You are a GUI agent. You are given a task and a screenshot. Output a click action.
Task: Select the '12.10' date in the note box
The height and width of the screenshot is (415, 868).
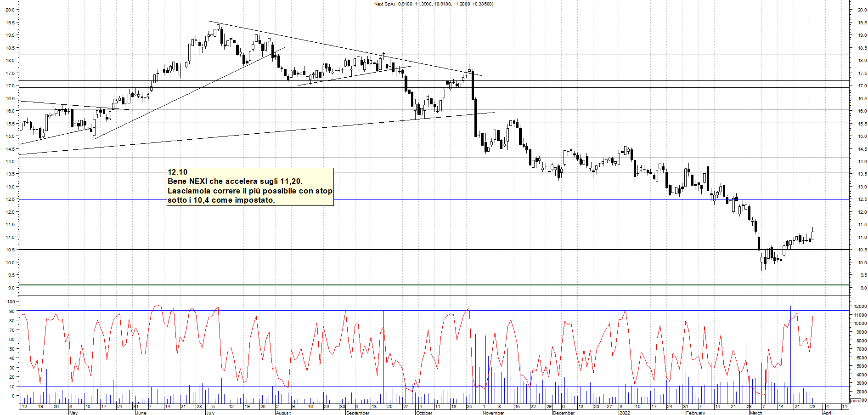tap(177, 172)
